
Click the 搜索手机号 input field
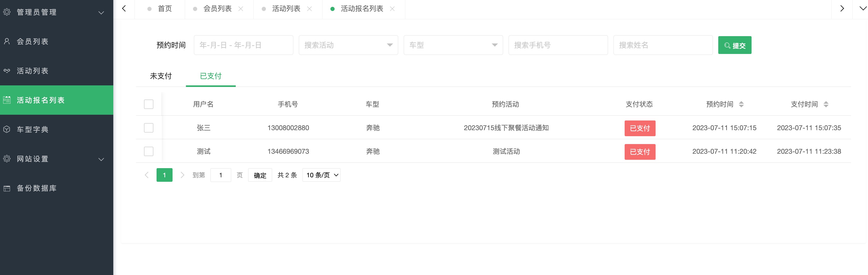pyautogui.click(x=558, y=45)
